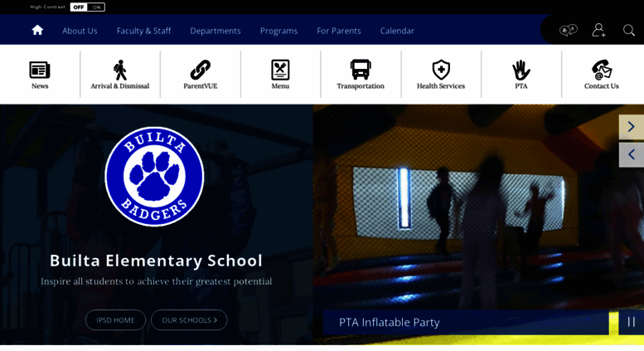Expand the OUR SCHOOLS list
The height and width of the screenshot is (351, 644).
point(189,319)
